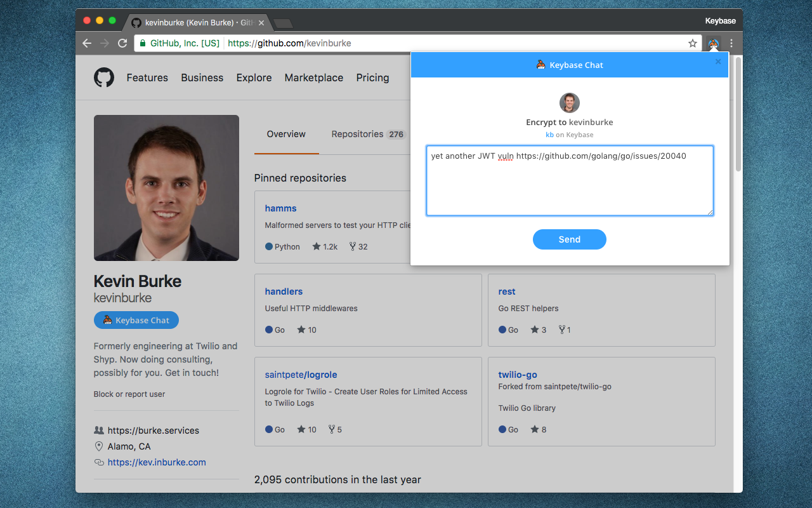Click the Send button
The image size is (812, 508).
pyautogui.click(x=570, y=239)
